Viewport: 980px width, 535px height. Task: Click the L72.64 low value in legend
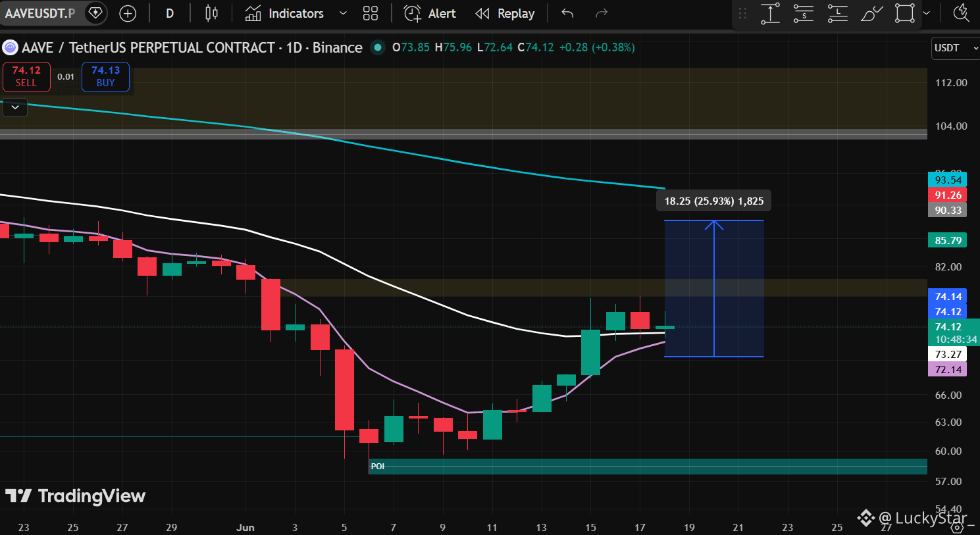click(495, 47)
